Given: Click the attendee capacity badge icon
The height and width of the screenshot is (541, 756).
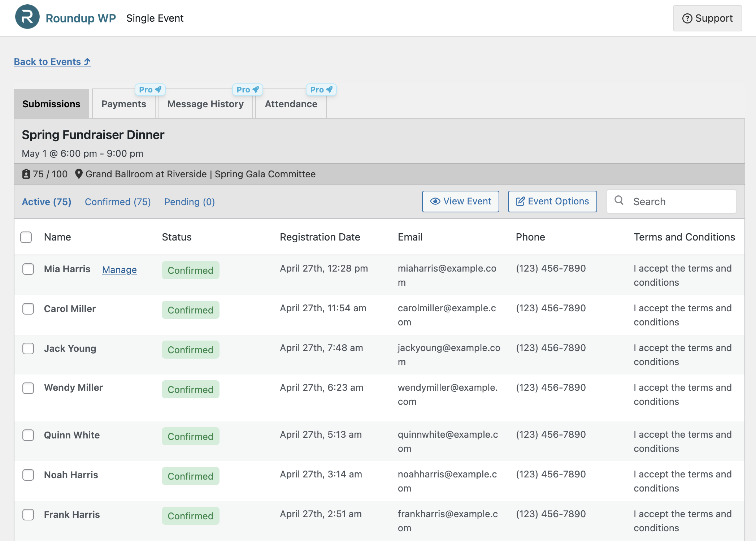Looking at the screenshot, I should pos(26,174).
